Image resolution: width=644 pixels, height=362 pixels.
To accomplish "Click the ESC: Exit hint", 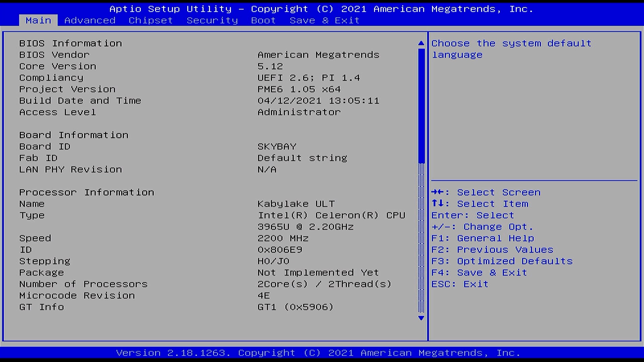I will click(460, 284).
